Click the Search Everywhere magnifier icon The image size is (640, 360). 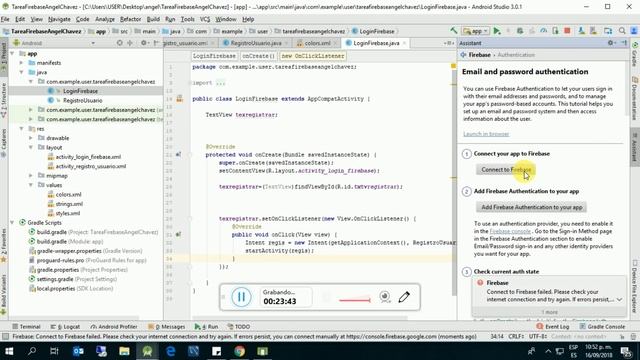coord(622,31)
